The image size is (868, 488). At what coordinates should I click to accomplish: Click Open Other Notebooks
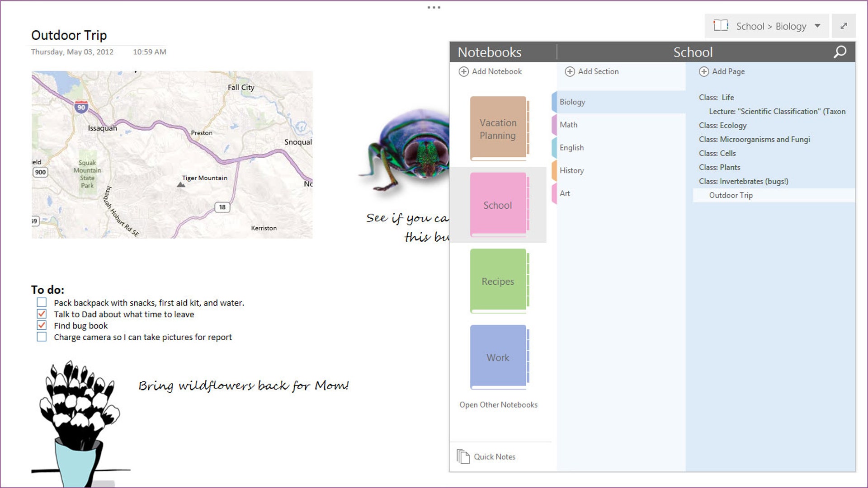pyautogui.click(x=498, y=404)
